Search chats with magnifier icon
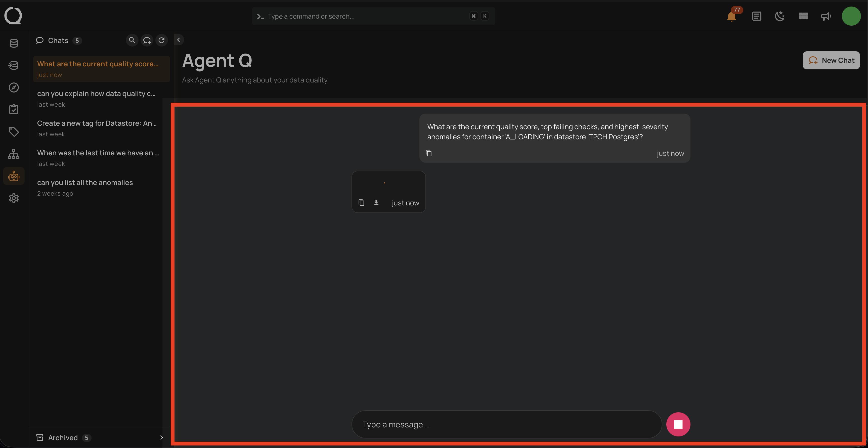 pos(132,40)
